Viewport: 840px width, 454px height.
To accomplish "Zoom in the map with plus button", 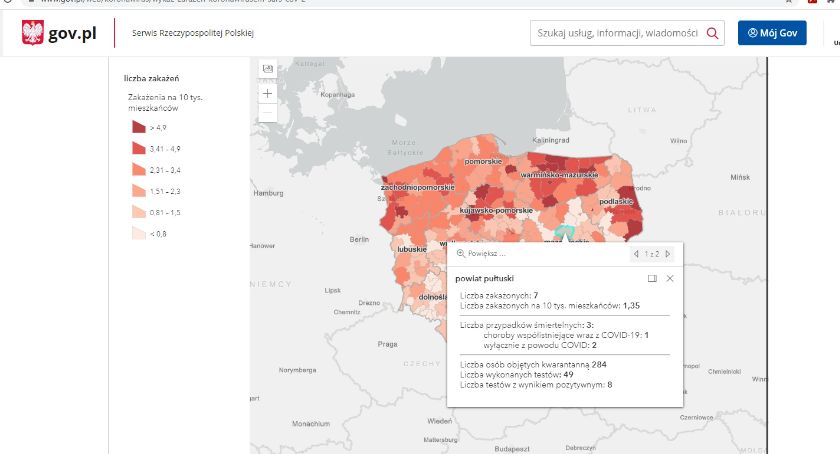I will pyautogui.click(x=267, y=93).
